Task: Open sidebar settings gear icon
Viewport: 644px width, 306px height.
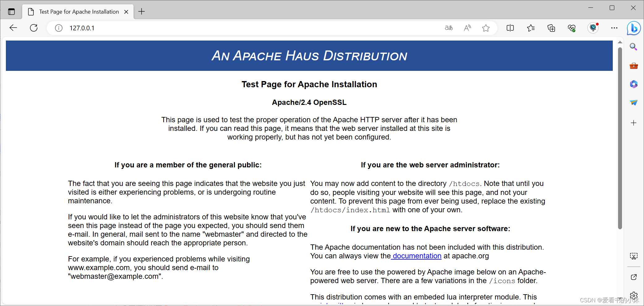Action: [x=633, y=295]
